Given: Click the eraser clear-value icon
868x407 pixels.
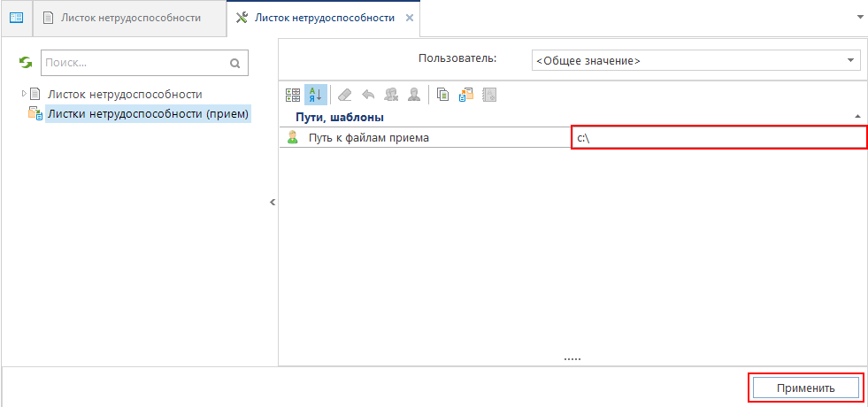Looking at the screenshot, I should [345, 95].
